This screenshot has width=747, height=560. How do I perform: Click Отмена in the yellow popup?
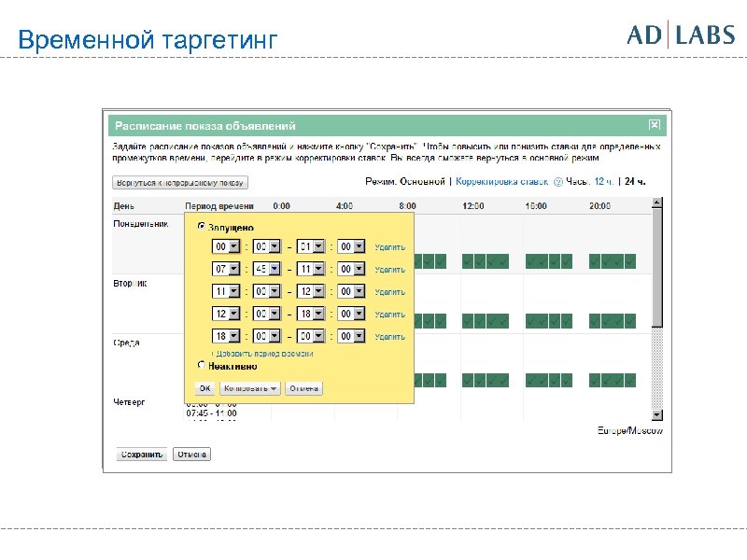coord(304,388)
